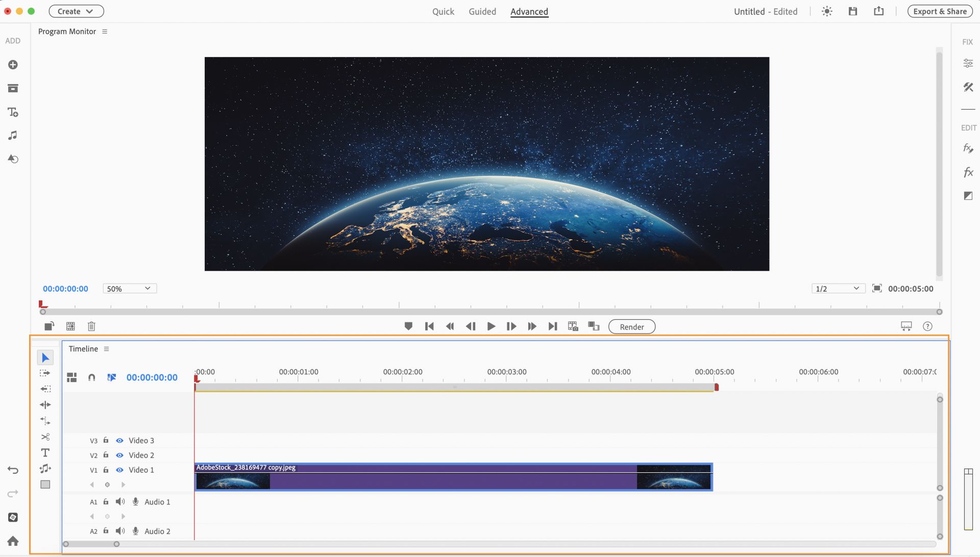Image resolution: width=980 pixels, height=557 pixels.
Task: Open the Create dropdown menu
Action: coord(76,11)
